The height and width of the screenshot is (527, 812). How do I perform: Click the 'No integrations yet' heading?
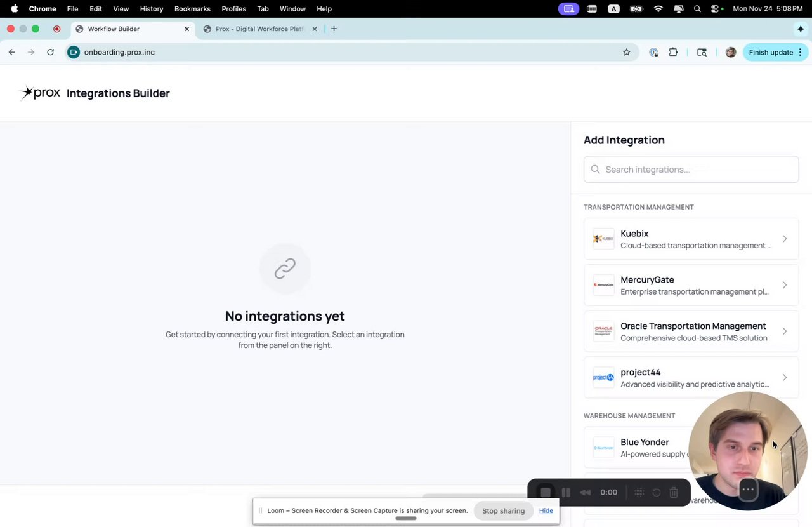pyautogui.click(x=285, y=316)
